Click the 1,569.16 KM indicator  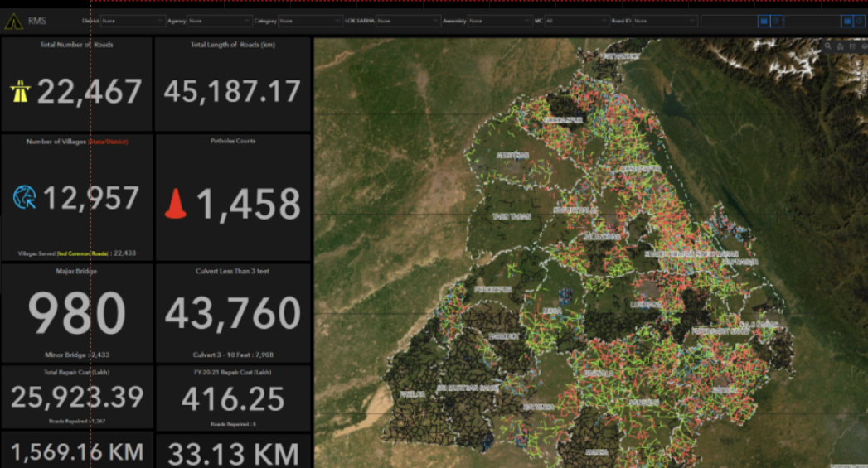coord(77,452)
